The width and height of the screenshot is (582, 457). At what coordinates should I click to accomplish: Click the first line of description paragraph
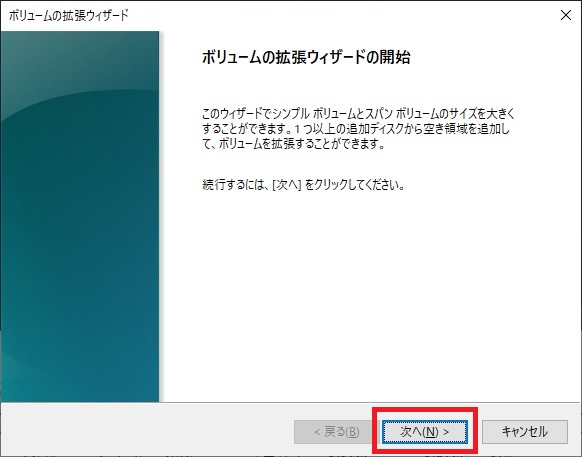pyautogui.click(x=359, y=114)
